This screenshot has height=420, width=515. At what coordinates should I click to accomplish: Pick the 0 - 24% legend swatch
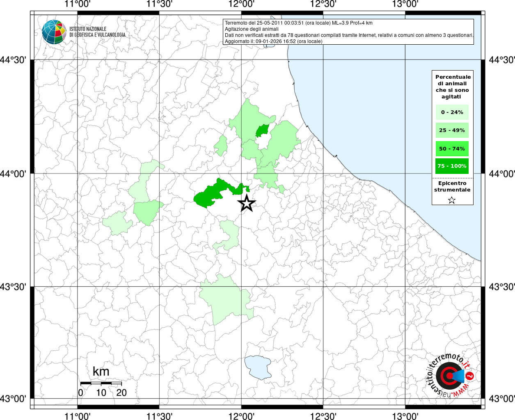[x=452, y=112]
